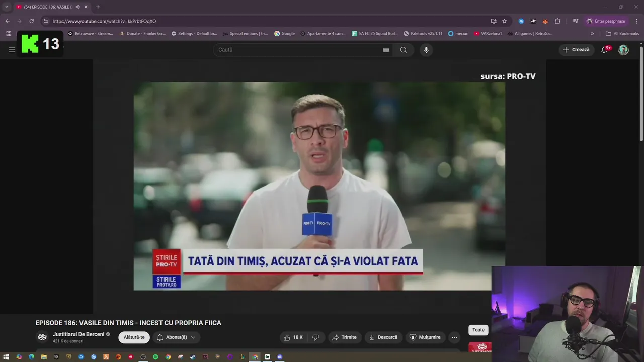Screen dimensions: 644x362
Task: Open the Windows Start menu
Action: [6, 357]
